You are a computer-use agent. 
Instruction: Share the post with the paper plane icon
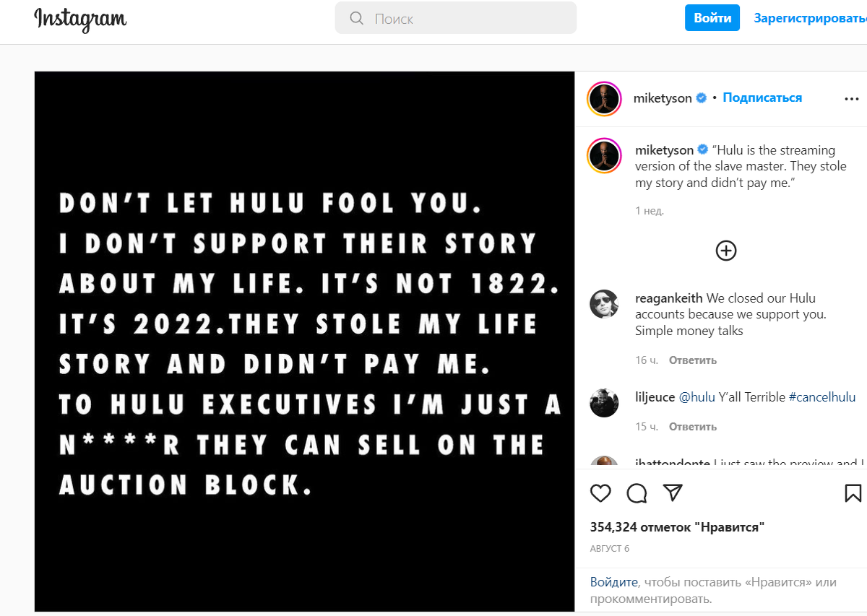click(673, 493)
